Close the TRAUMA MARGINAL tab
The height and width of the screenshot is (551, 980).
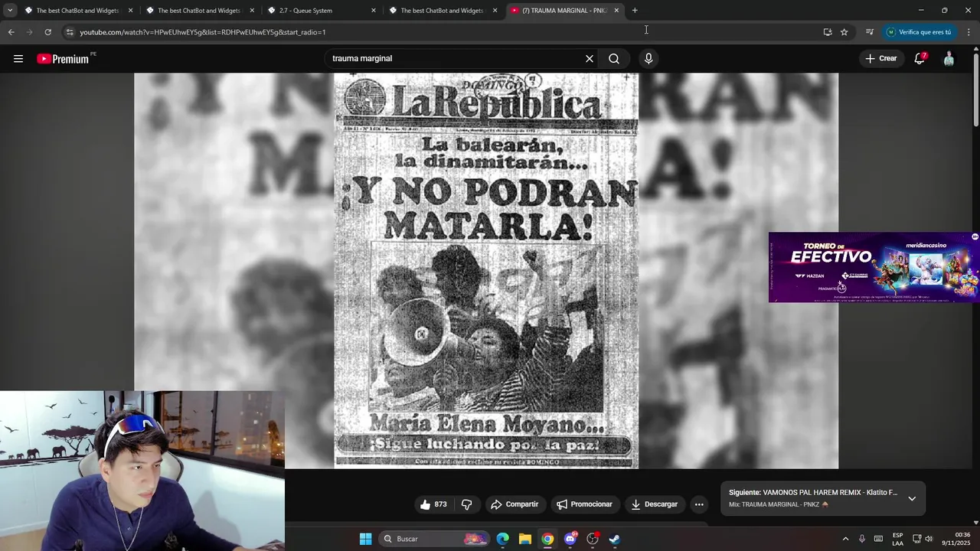(x=616, y=11)
